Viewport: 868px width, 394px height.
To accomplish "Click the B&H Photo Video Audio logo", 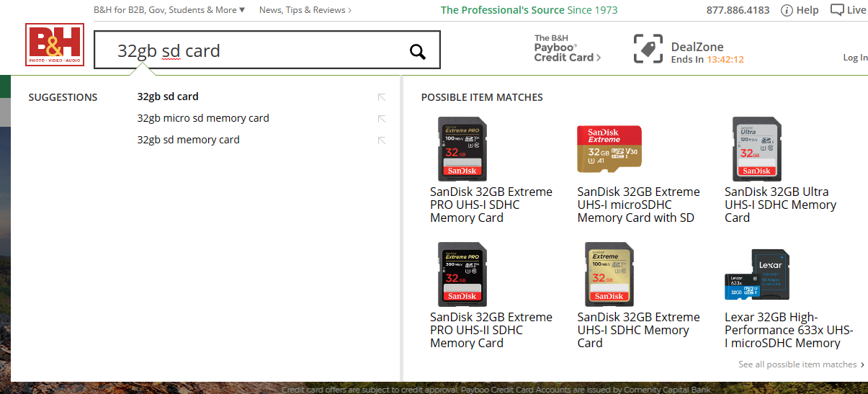I will pyautogui.click(x=55, y=45).
